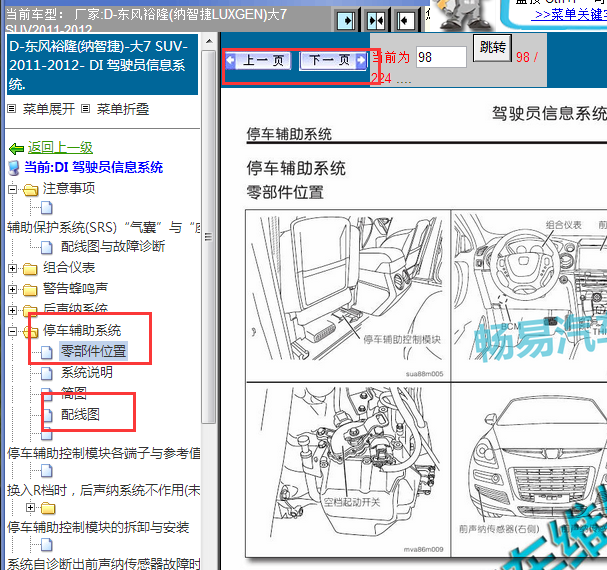Click the 跳转 jump button
The image size is (607, 570).
coord(492,47)
